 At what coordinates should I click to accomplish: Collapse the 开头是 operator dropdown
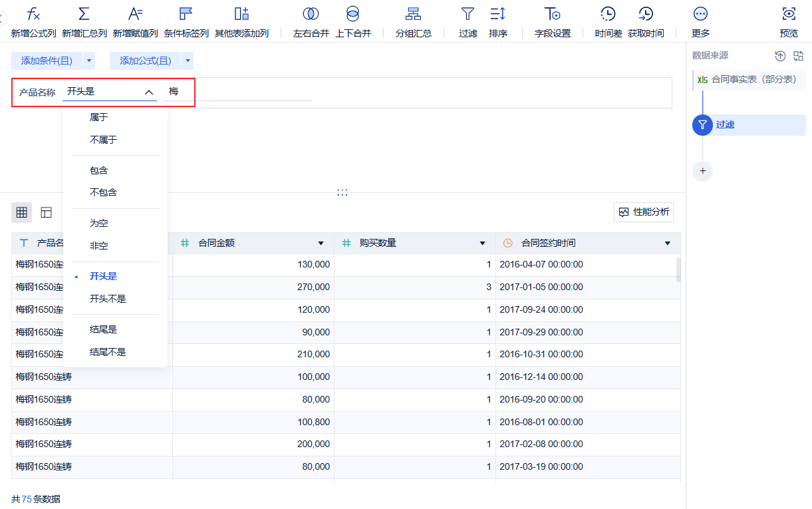click(x=149, y=92)
